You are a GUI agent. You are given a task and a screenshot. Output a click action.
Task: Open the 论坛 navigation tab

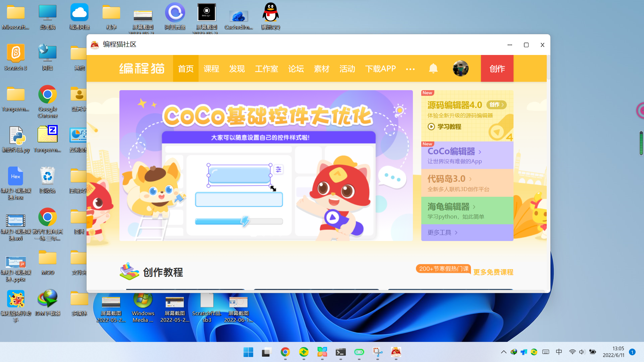click(296, 68)
